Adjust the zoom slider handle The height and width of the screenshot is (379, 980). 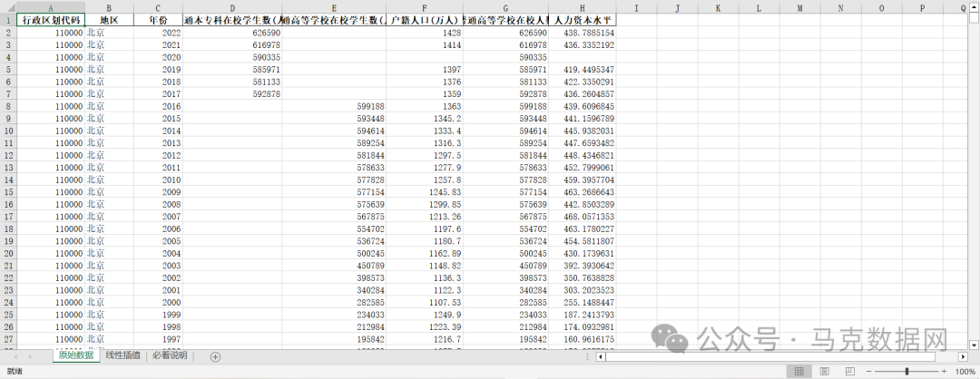pyautogui.click(x=906, y=372)
